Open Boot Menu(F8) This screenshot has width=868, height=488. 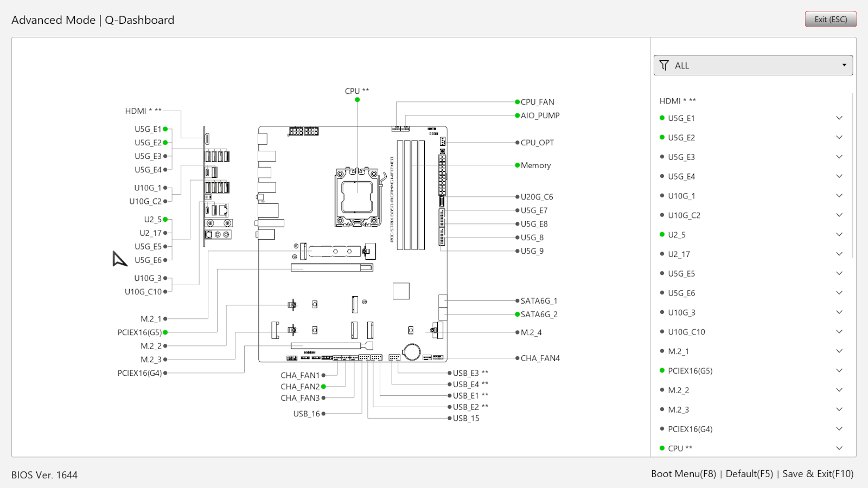tap(683, 474)
